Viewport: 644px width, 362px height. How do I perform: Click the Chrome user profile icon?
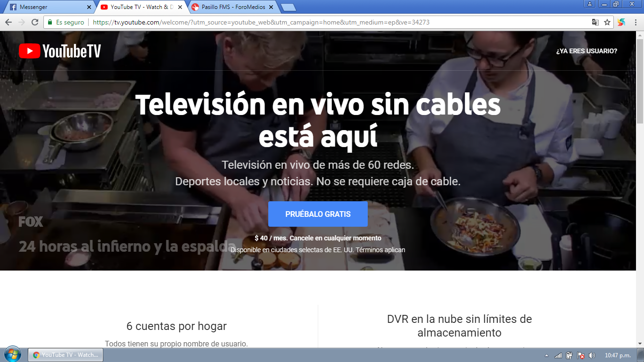(590, 4)
